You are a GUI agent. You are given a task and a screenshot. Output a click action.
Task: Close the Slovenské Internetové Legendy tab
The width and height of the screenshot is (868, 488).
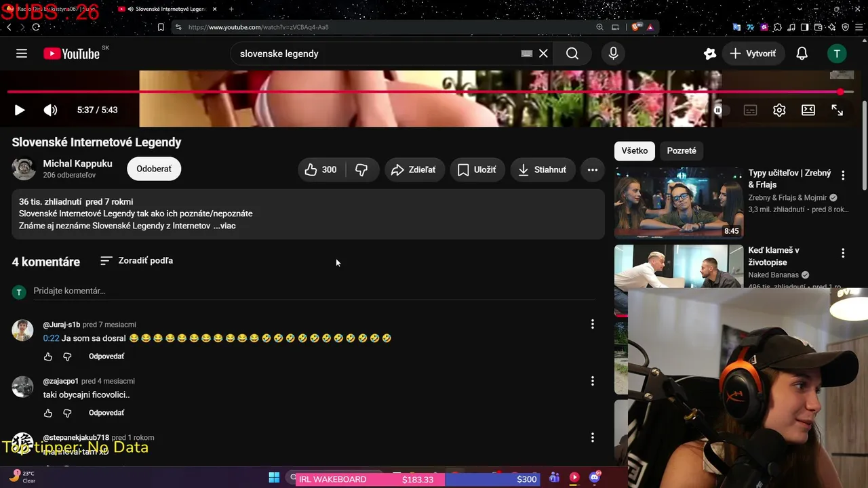(214, 9)
